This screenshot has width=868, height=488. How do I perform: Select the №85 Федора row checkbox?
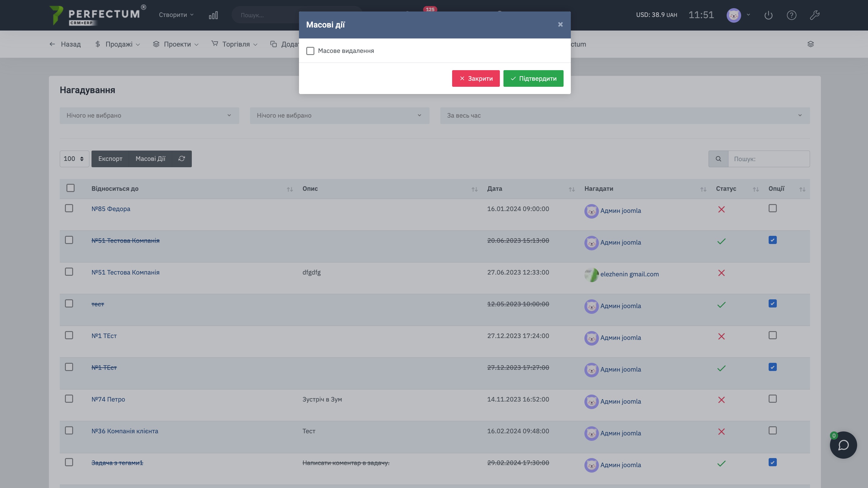point(69,208)
